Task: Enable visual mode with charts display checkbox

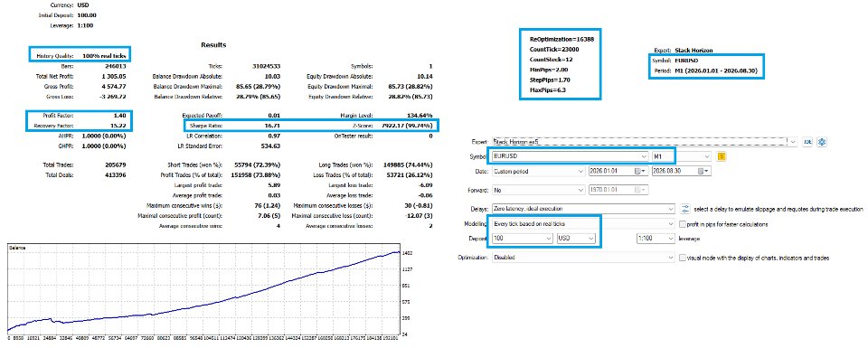Action: pyautogui.click(x=683, y=258)
